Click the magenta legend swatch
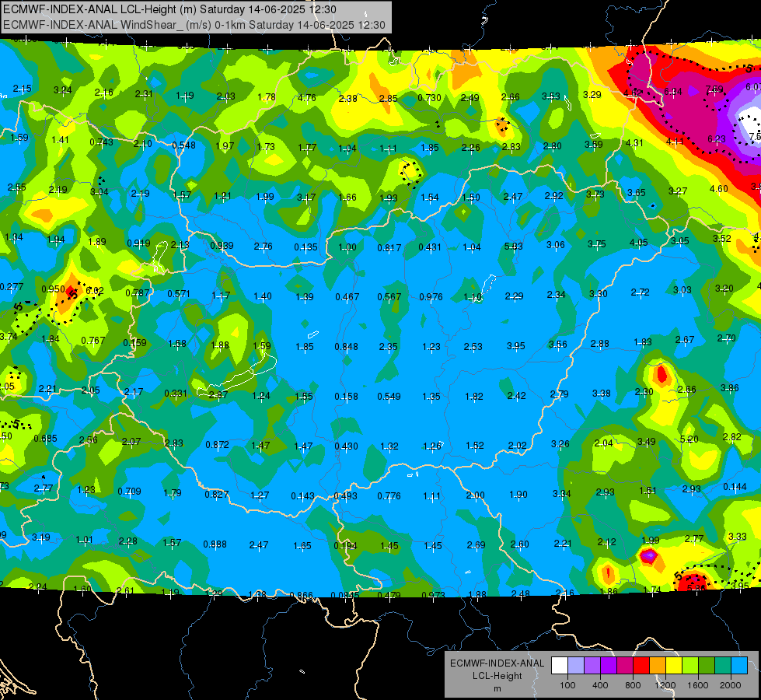Screen dimensions: 761x700 click(x=625, y=666)
